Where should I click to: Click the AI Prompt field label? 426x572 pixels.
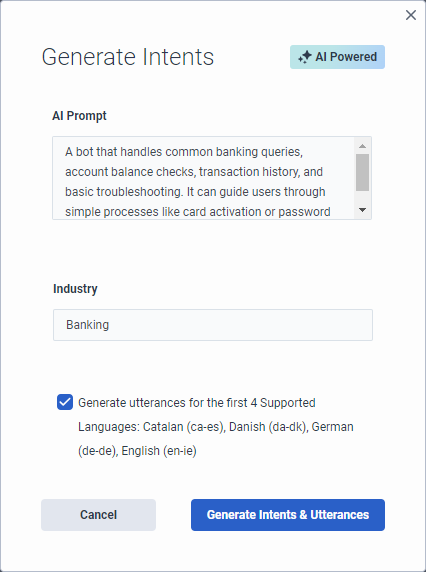tap(79, 116)
